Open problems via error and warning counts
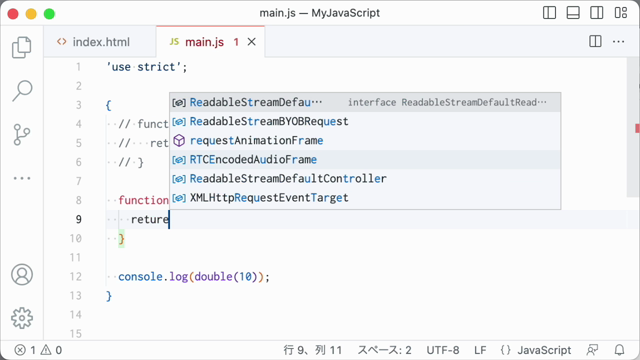The width and height of the screenshot is (640, 360). [x=38, y=350]
